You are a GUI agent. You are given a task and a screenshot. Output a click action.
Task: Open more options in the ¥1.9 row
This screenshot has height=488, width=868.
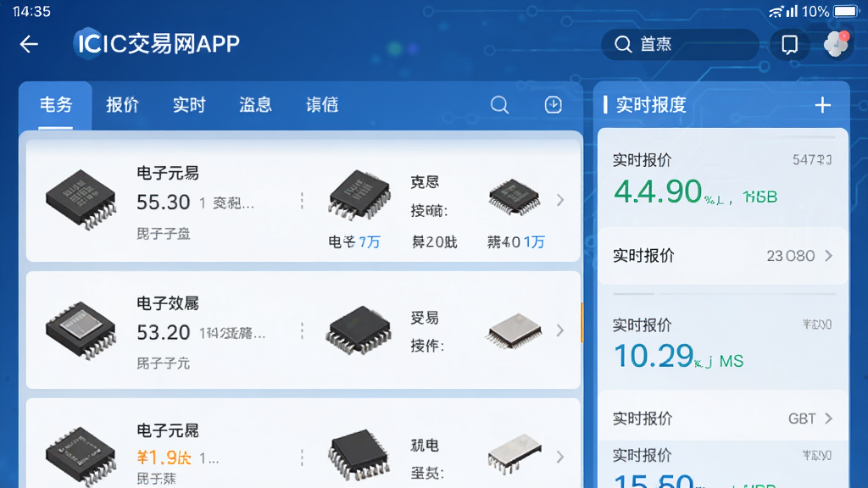pyautogui.click(x=302, y=457)
